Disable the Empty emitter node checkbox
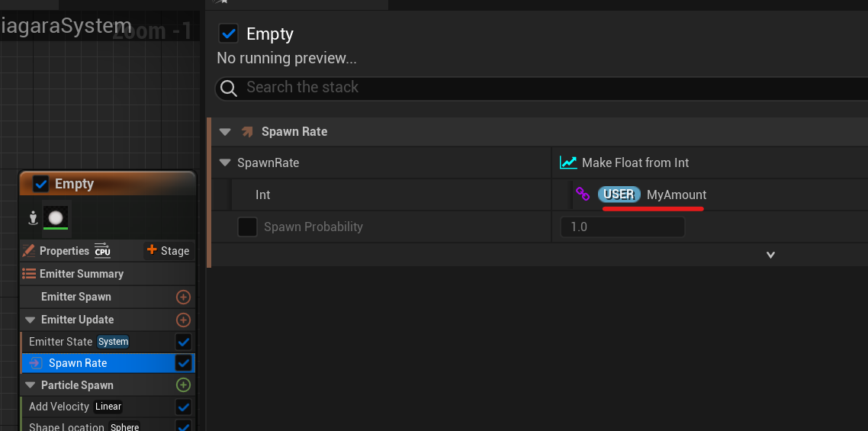The width and height of the screenshot is (868, 431). tap(41, 184)
